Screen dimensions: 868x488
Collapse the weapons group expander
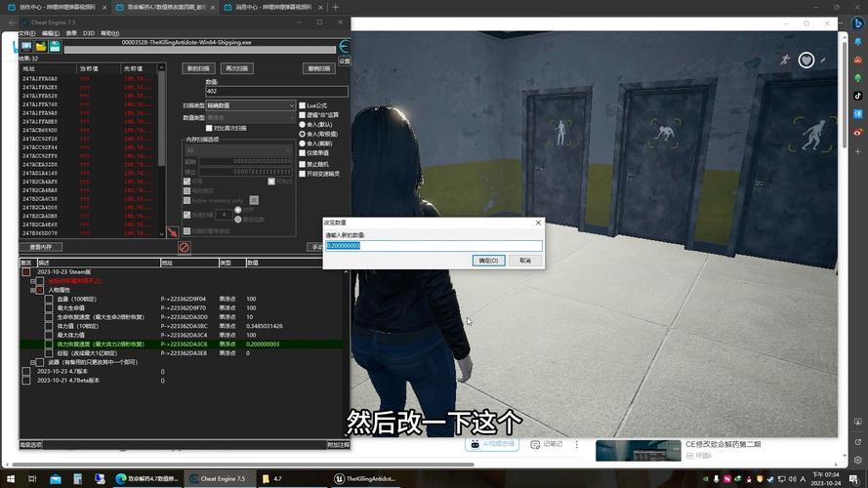tap(32, 362)
